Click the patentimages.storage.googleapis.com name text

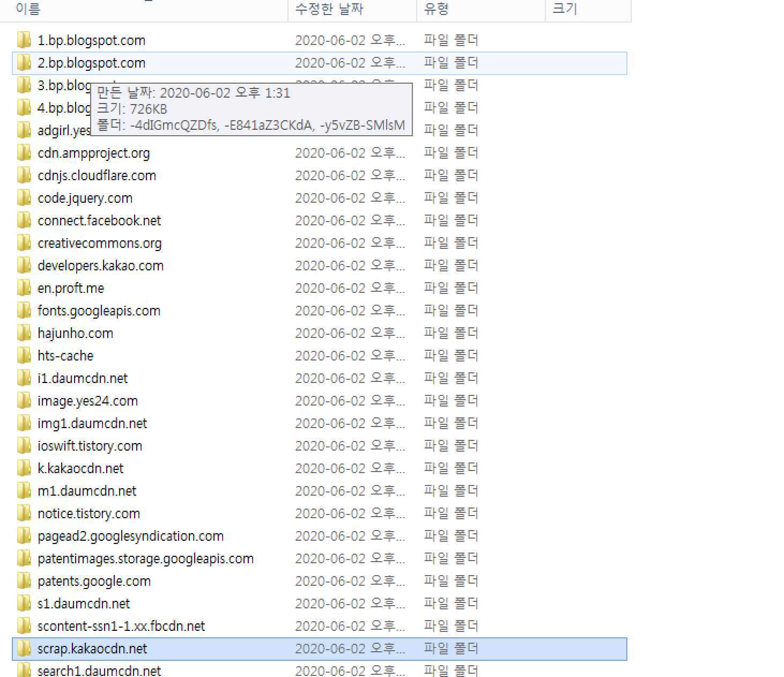(145, 558)
